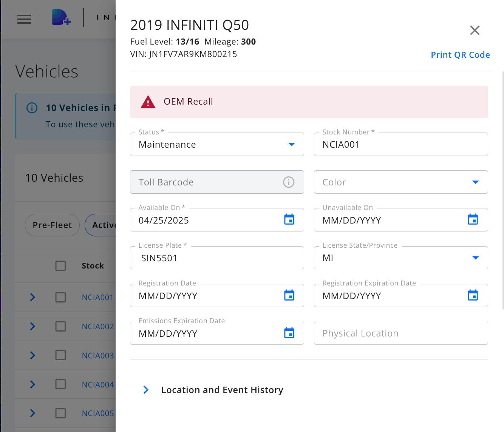
Task: Click the 2019 INFINITI Q50 title
Action: tap(190, 25)
